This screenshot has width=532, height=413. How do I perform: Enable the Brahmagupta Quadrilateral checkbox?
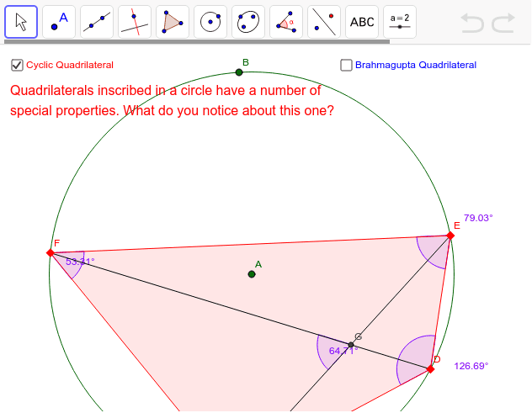pyautogui.click(x=346, y=65)
